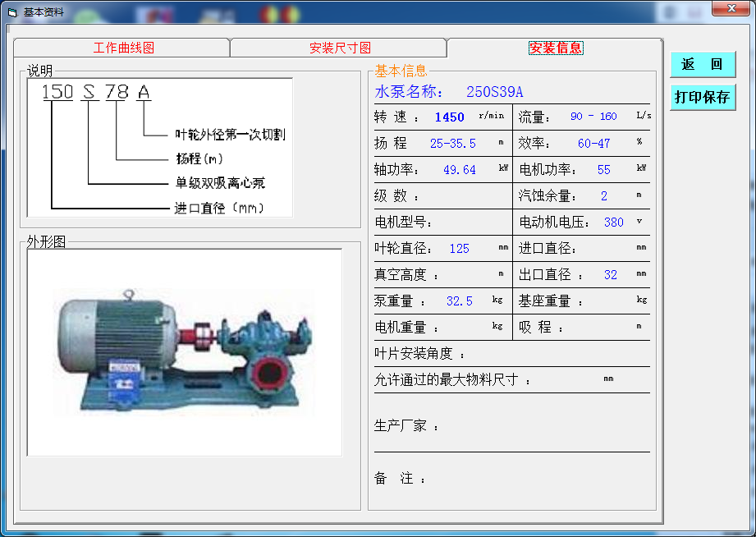Open the 安装尺寸图 tab
Viewport: 756px width, 537px height.
pos(340,48)
